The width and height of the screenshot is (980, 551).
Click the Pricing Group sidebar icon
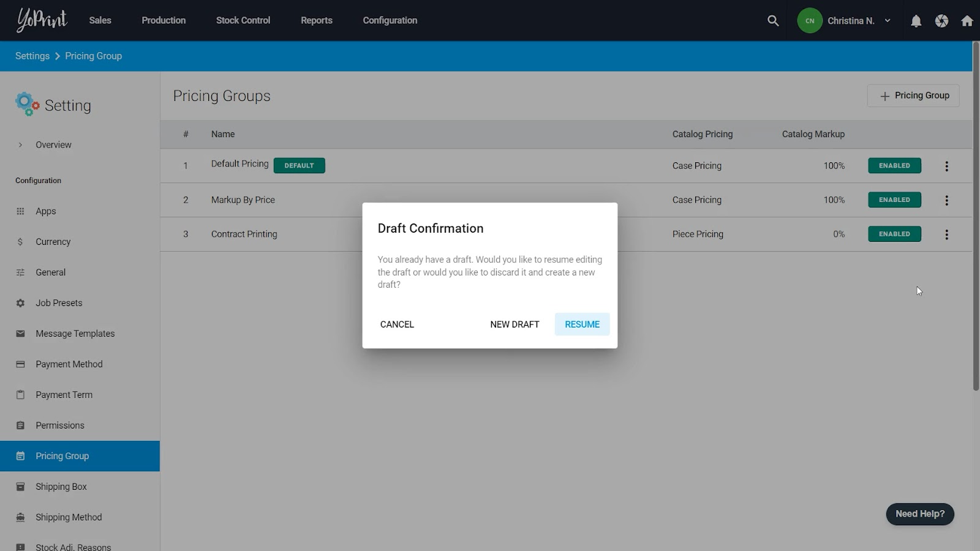[20, 456]
